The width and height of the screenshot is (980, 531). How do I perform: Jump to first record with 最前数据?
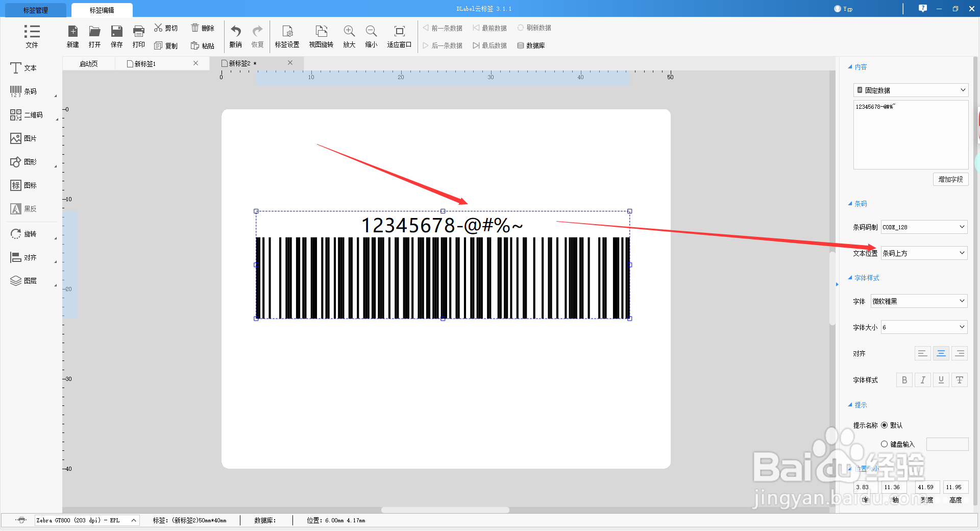click(x=489, y=28)
